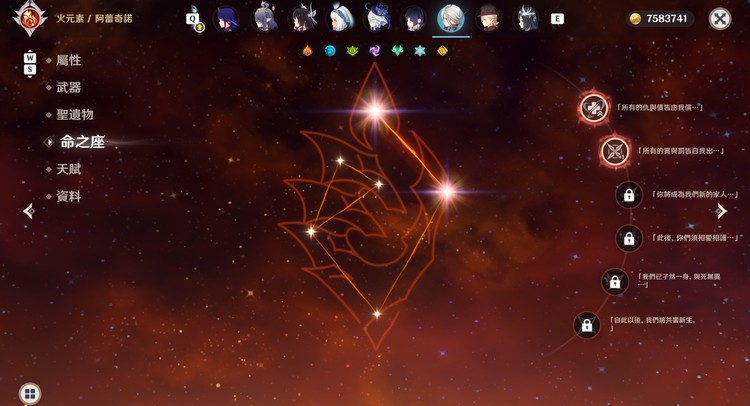Select the dark-haired avatar with a silver crown
Image resolution: width=750 pixels, height=406 pixels.
pos(526,19)
